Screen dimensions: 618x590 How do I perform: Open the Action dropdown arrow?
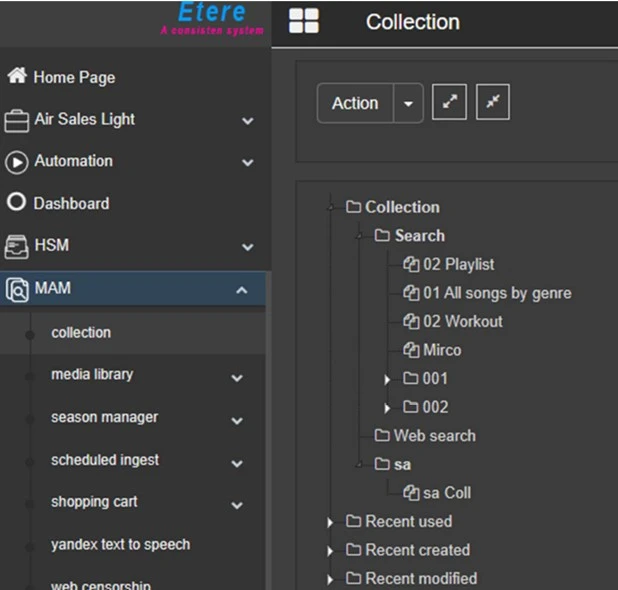408,103
